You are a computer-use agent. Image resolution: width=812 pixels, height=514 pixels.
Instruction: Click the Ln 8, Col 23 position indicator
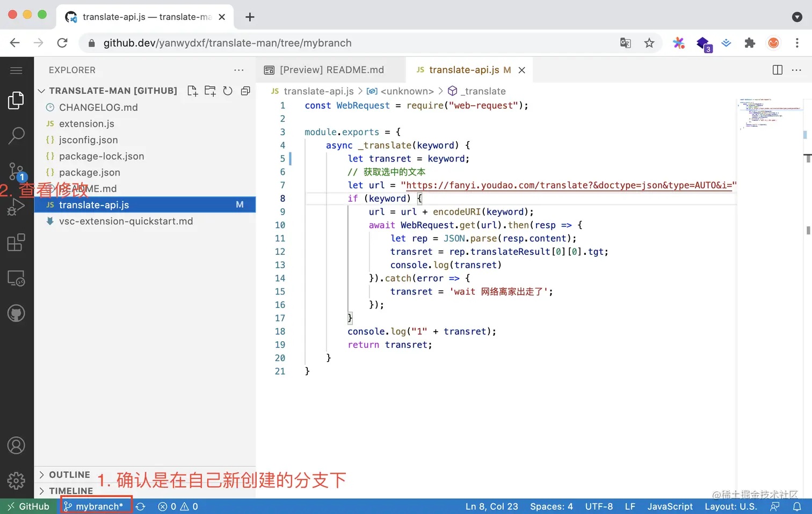click(x=492, y=506)
